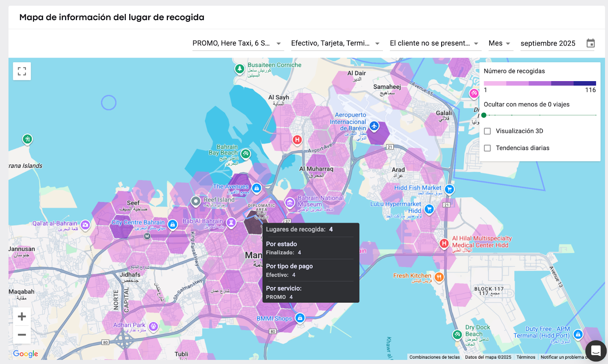Expand the Efectivo, Tarjeta payment dropdown

coord(336,43)
